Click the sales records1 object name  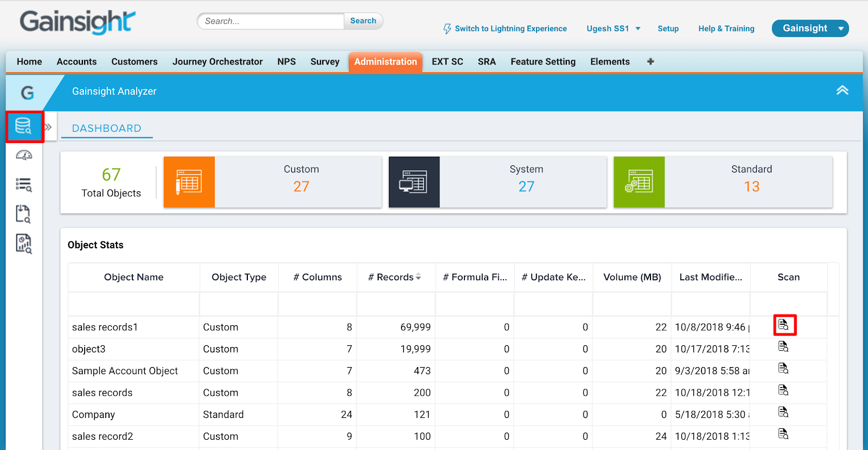tap(105, 327)
